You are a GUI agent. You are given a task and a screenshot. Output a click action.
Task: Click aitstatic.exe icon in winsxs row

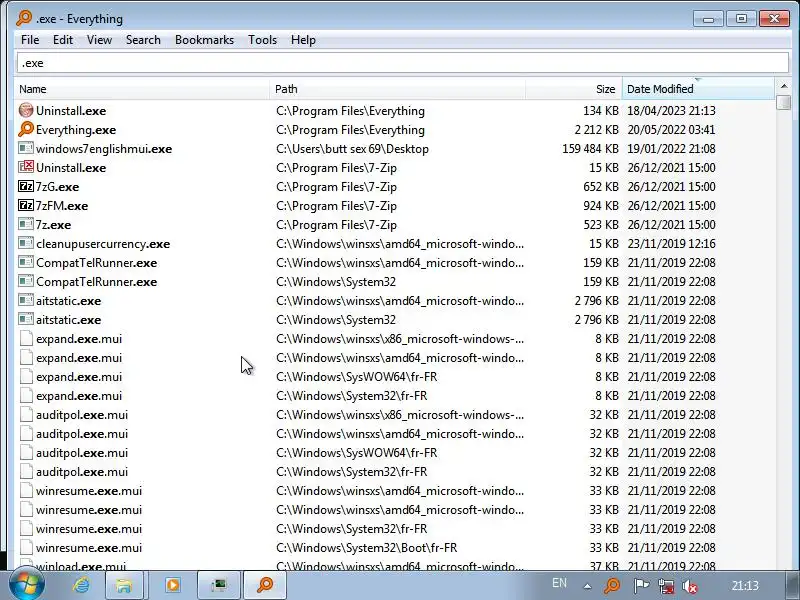pos(26,301)
